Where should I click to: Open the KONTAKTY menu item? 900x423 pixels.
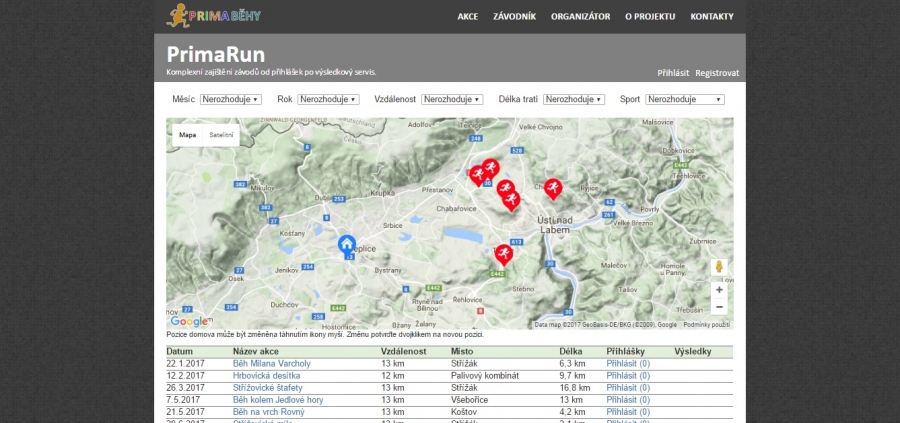(712, 17)
